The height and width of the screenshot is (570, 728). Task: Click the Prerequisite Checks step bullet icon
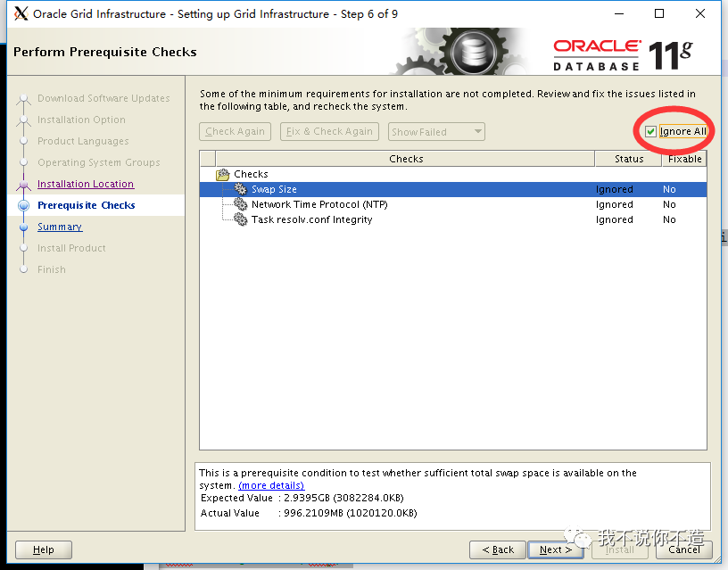tap(24, 206)
